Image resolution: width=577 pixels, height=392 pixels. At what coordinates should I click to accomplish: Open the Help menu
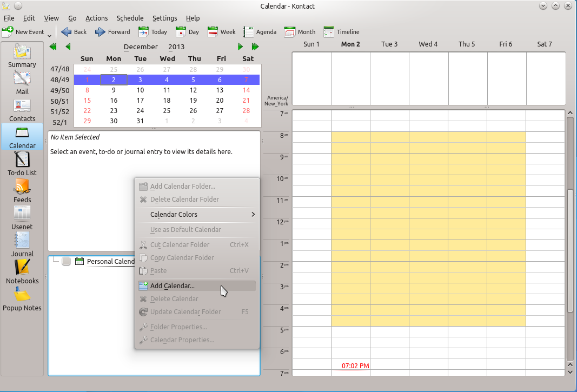(193, 18)
